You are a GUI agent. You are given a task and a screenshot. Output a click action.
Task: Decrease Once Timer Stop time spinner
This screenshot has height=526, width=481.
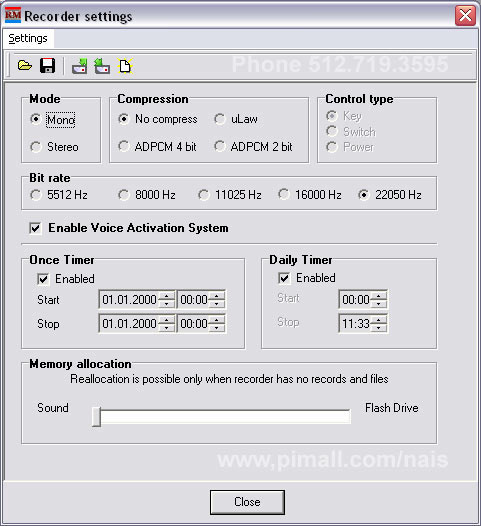tap(216, 328)
